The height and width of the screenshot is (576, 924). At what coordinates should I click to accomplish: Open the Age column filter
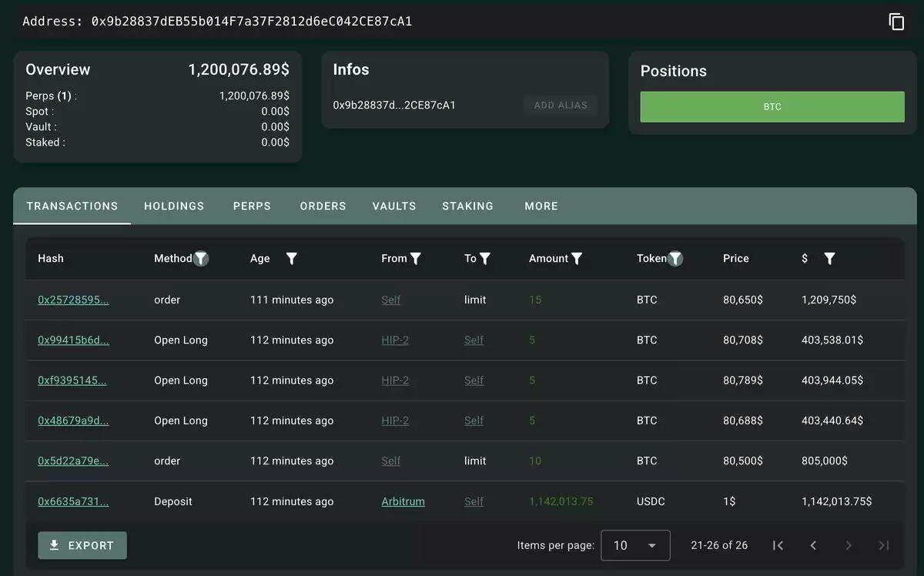292,259
